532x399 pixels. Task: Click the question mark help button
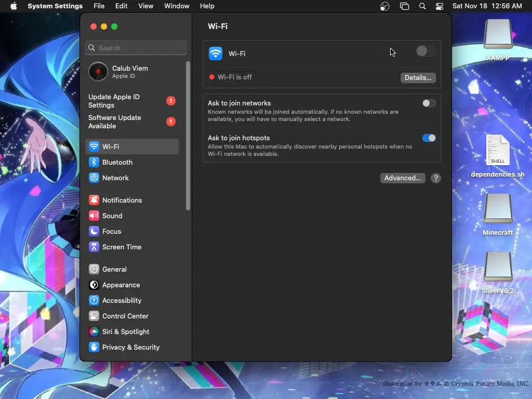coord(436,178)
